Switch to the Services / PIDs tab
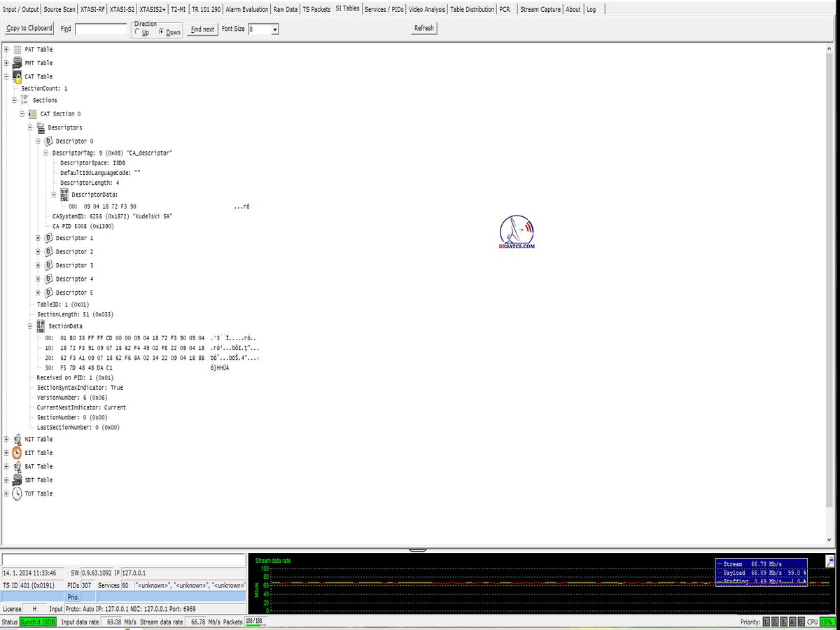 pyautogui.click(x=384, y=9)
